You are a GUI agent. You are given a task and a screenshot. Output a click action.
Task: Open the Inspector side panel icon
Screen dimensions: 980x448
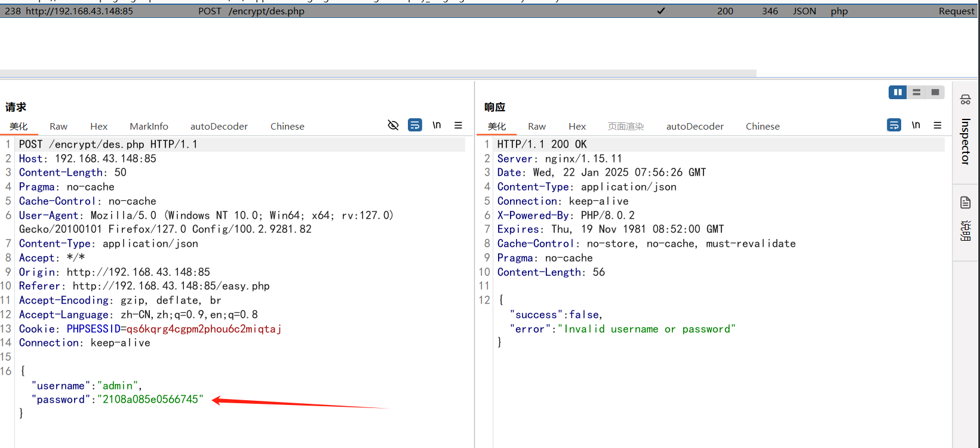pyautogui.click(x=965, y=99)
